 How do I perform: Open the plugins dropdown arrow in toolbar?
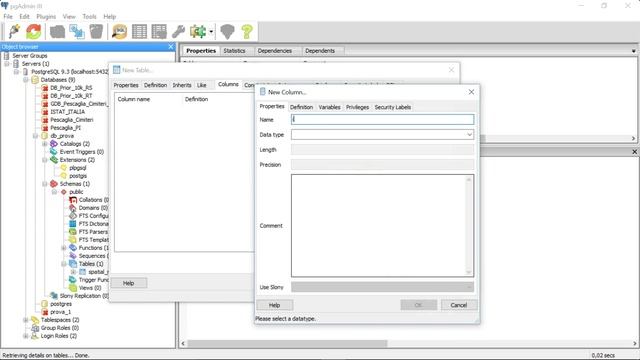(211, 31)
